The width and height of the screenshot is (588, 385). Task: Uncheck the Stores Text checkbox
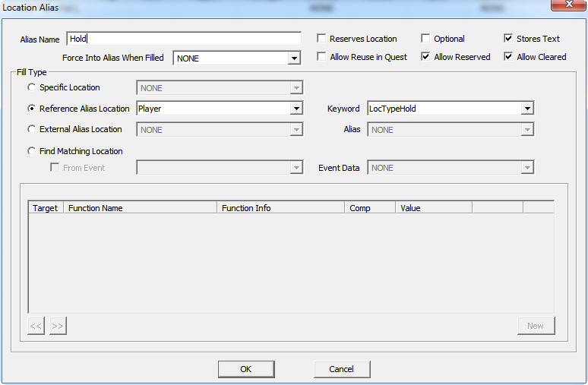point(509,39)
